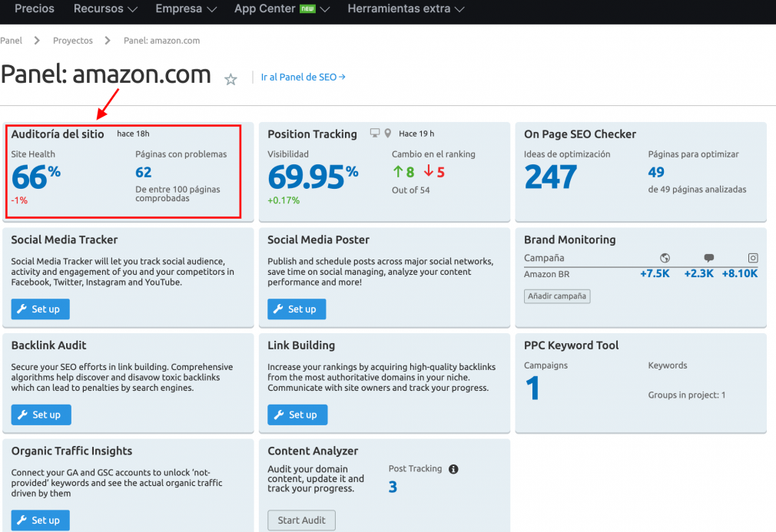Set up Social Media Tracker

pyautogui.click(x=40, y=309)
